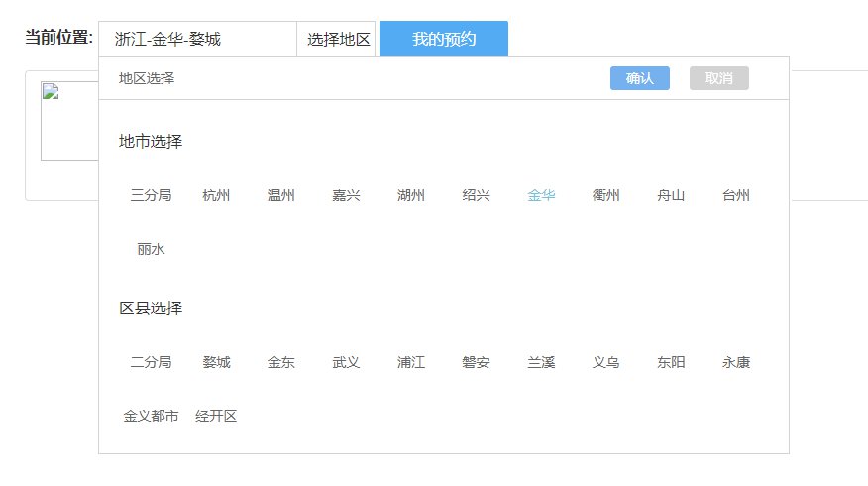
Task: Choose 舟山 in the city selection
Action: point(671,195)
